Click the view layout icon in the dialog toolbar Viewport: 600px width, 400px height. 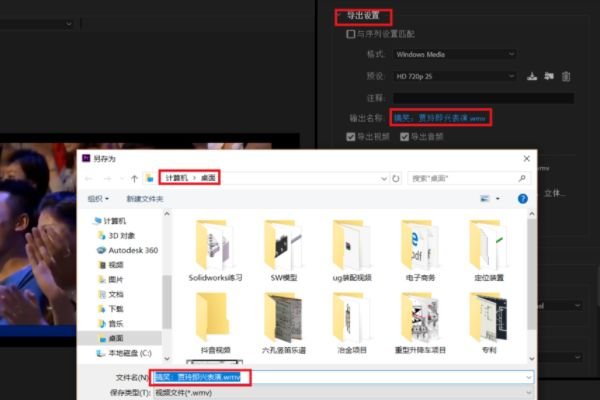[485, 198]
